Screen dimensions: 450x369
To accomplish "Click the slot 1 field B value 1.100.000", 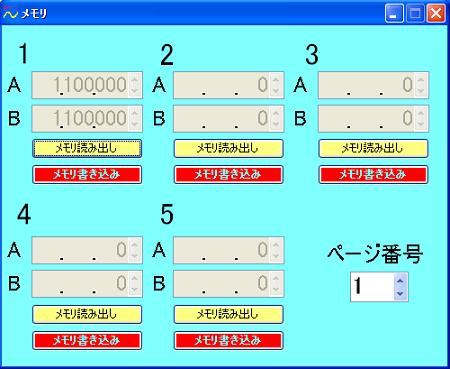I will click(x=87, y=118).
